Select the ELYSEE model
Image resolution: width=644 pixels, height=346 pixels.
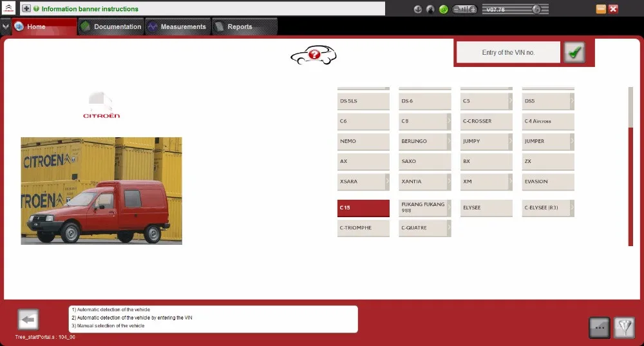coord(486,208)
